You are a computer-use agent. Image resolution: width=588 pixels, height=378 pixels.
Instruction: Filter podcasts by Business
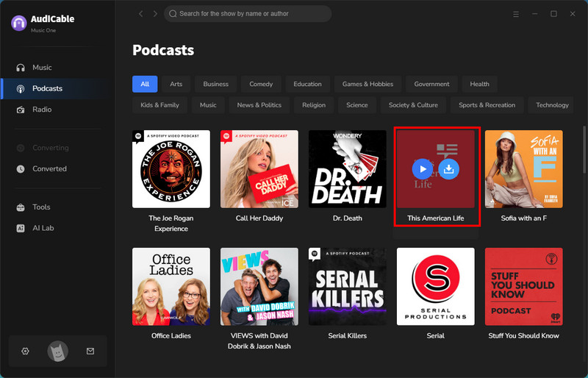215,84
